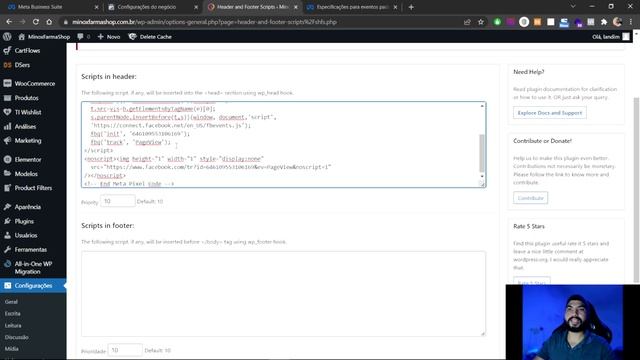Screen dimensions: 640x360
Task: Click the footer Prioridade field
Action: (x=125, y=350)
